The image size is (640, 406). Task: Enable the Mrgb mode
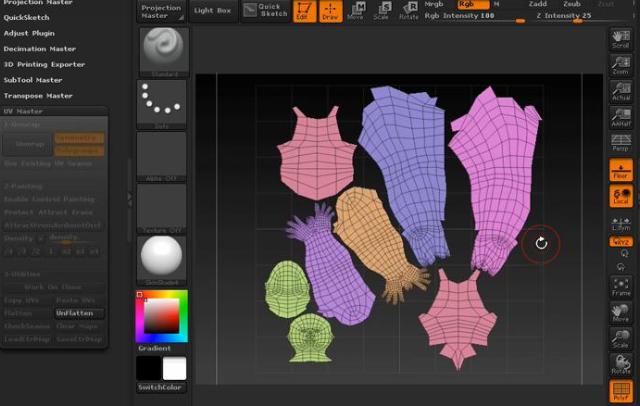pyautogui.click(x=434, y=4)
